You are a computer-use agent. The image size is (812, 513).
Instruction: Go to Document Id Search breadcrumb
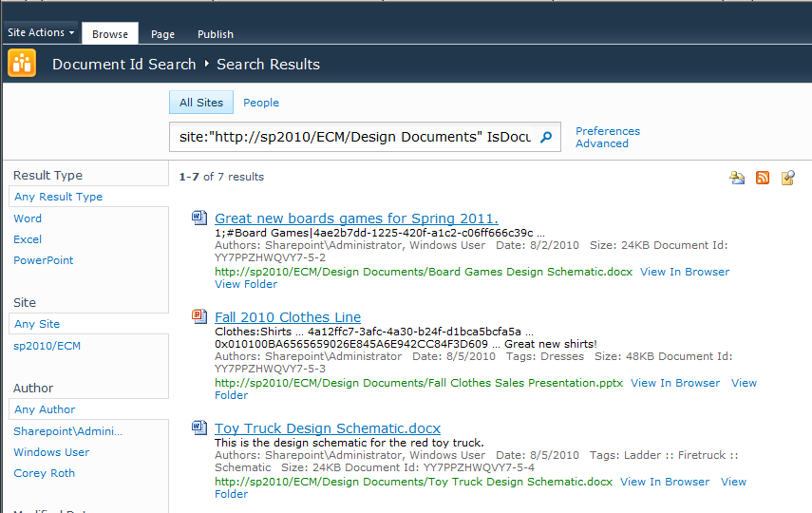pos(124,65)
